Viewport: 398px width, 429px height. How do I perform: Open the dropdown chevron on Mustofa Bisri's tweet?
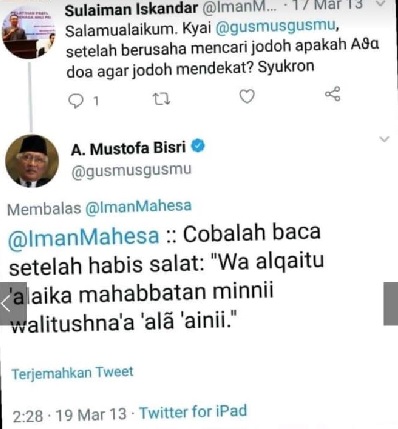(x=385, y=139)
